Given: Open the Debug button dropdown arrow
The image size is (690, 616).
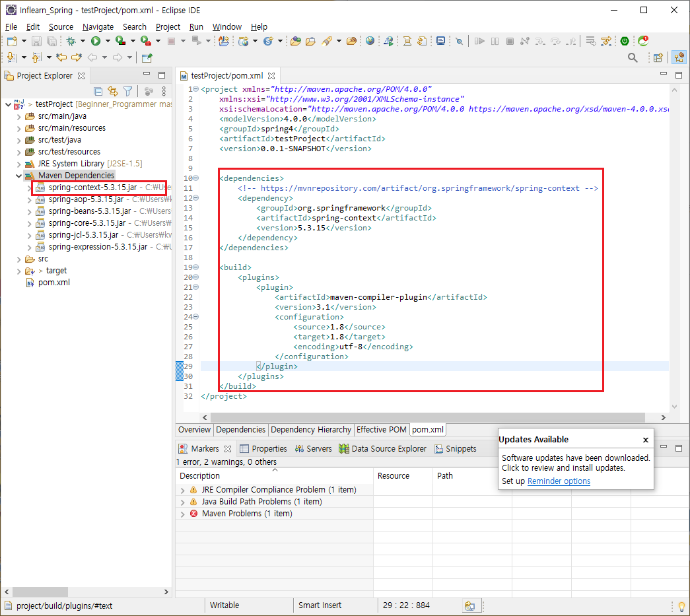Looking at the screenshot, I should (x=83, y=42).
